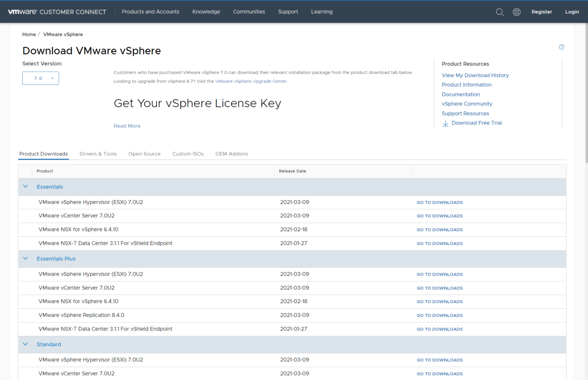This screenshot has width=588, height=380.
Task: Open the Knowledge menu
Action: (x=206, y=12)
